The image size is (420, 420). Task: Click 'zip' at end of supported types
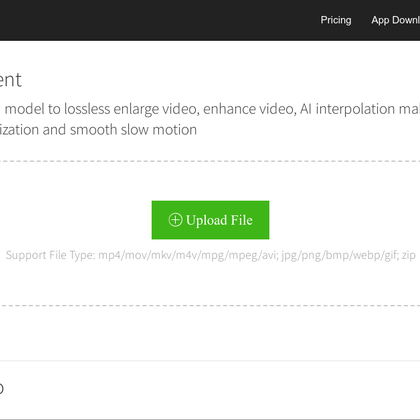coord(409,256)
